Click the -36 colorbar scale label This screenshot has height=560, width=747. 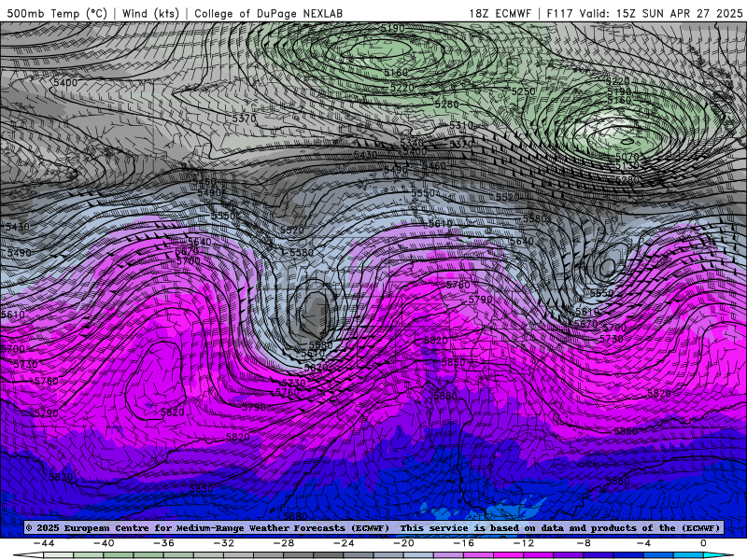coord(164,543)
